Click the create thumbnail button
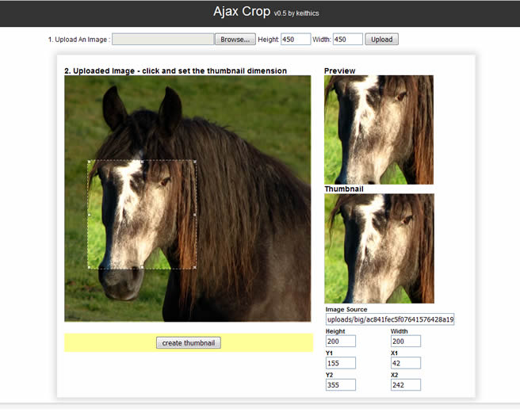520x420 pixels. coord(189,343)
